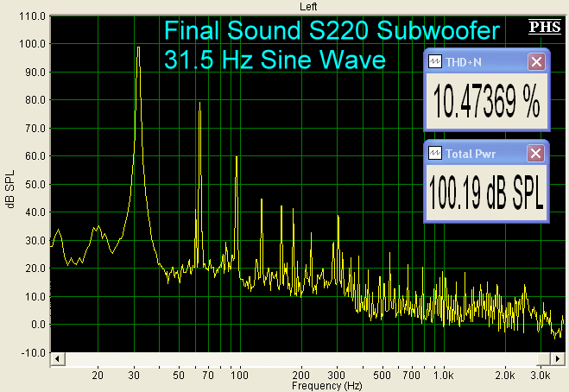The width and height of the screenshot is (569, 392).
Task: Select the Total Pwr title bar
Action: pyautogui.click(x=486, y=154)
